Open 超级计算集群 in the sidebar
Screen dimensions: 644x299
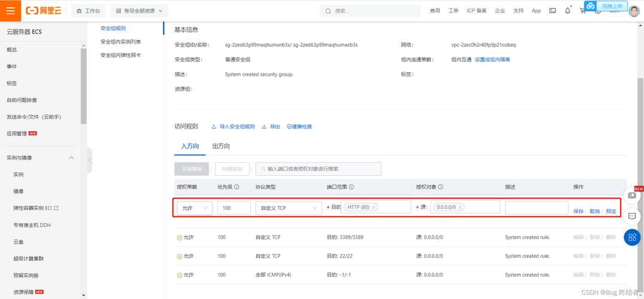tap(28, 258)
